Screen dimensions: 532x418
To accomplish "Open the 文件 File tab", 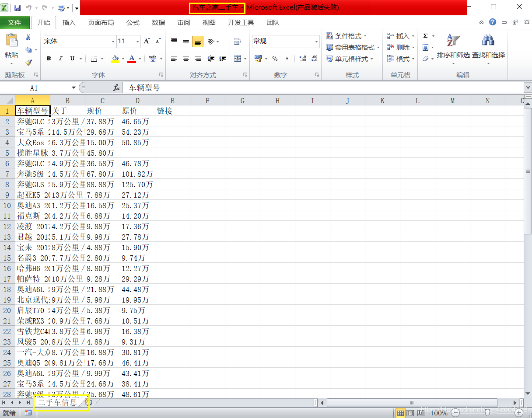I will pos(15,22).
